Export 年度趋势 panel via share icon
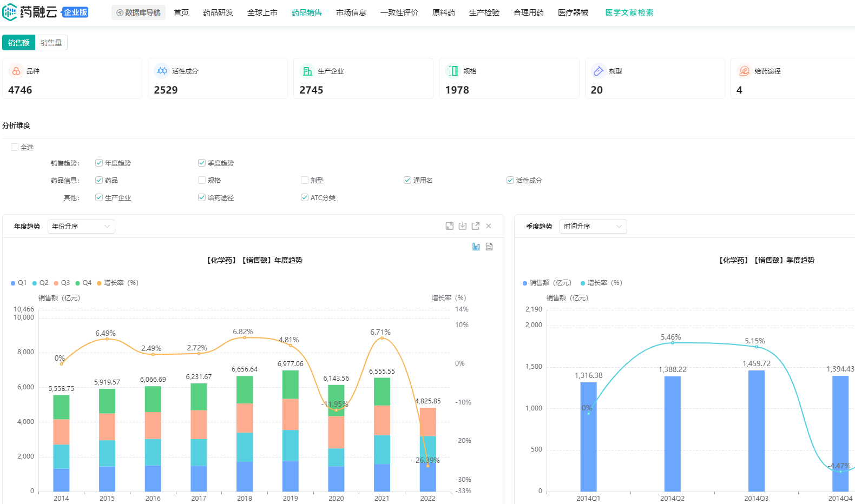Viewport: 855px width, 504px height. [475, 226]
